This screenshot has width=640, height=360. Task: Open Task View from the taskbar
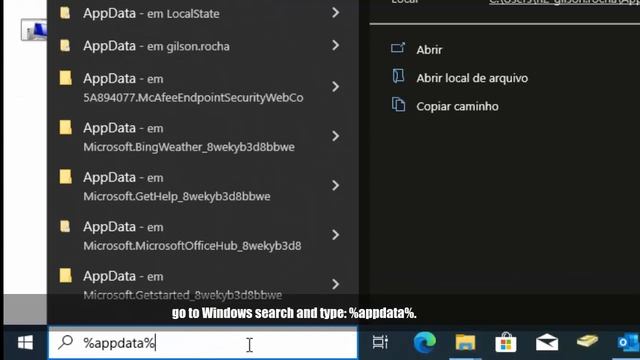(380, 342)
